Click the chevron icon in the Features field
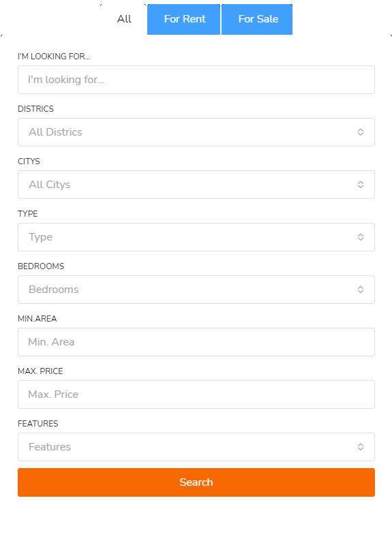 (361, 447)
